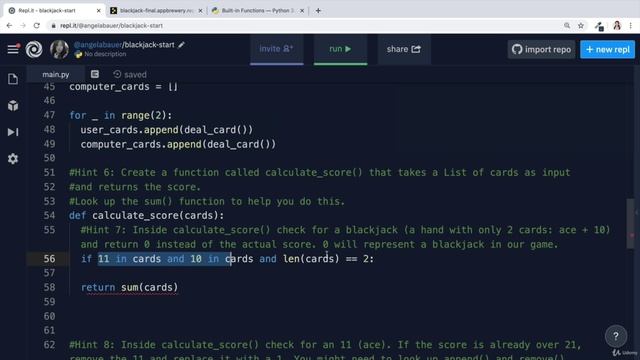Open the Packages cube sidebar icon
640x360 pixels.
point(13,106)
